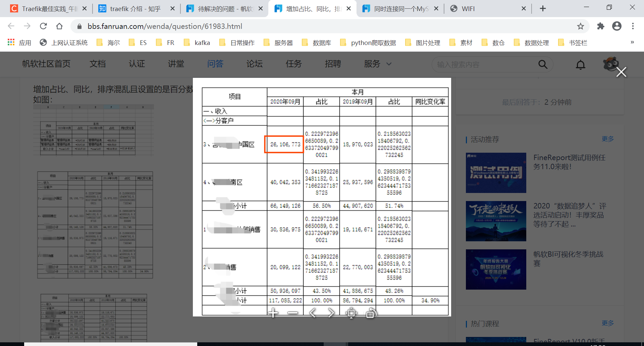Click 更多 beside 活动推荐
The width and height of the screenshot is (644, 346).
pyautogui.click(x=607, y=139)
